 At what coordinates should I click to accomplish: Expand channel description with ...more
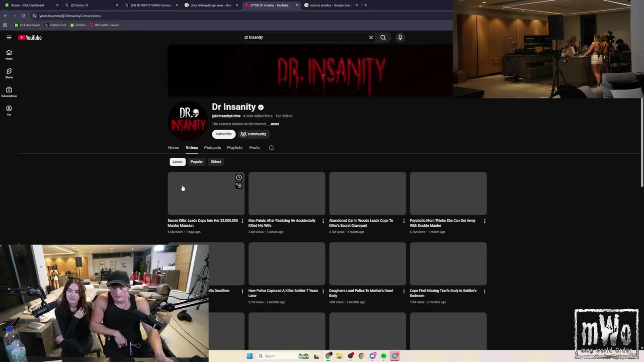tap(274, 124)
